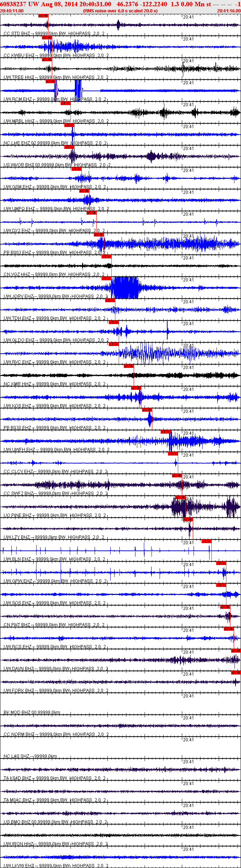Image resolution: width=241 pixels, height=868 pixels.
Task: Click the NC.LAS SHZ station label
Action: pos(17,756)
